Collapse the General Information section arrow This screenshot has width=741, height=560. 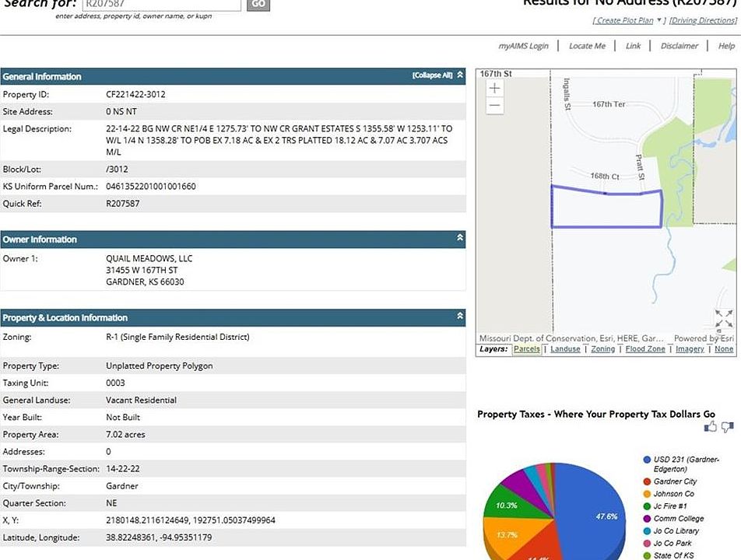pos(460,75)
